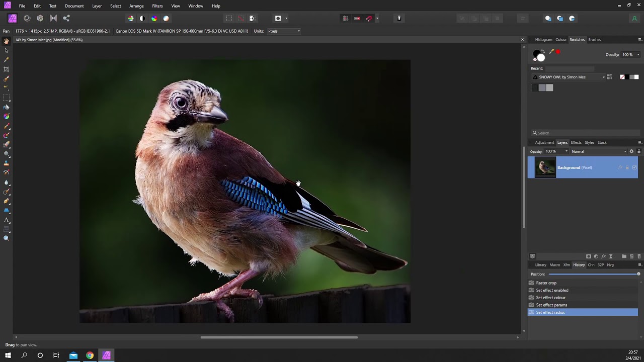The image size is (644, 362).
Task: Apply Auto White Balance from toolbar
Action: click(166, 18)
